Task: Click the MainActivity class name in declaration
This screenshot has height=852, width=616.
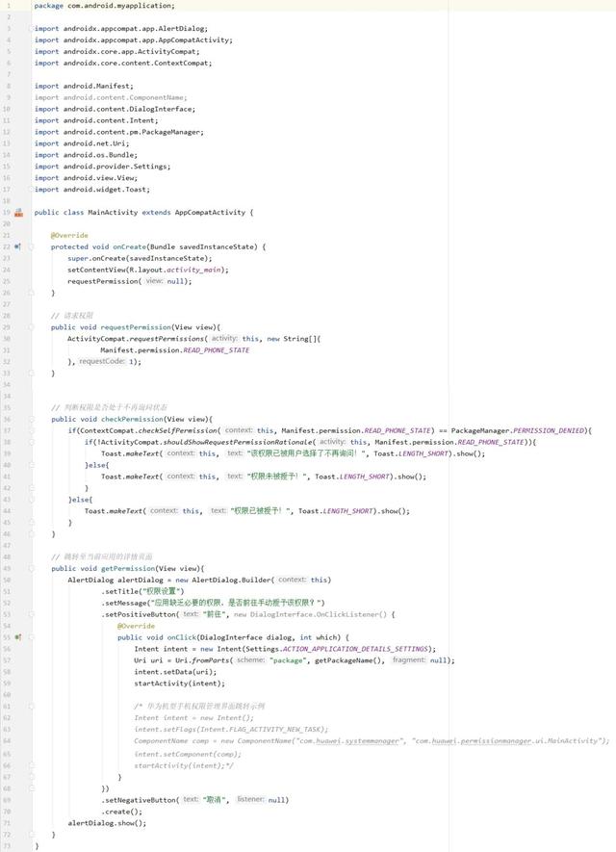Action: pos(113,213)
